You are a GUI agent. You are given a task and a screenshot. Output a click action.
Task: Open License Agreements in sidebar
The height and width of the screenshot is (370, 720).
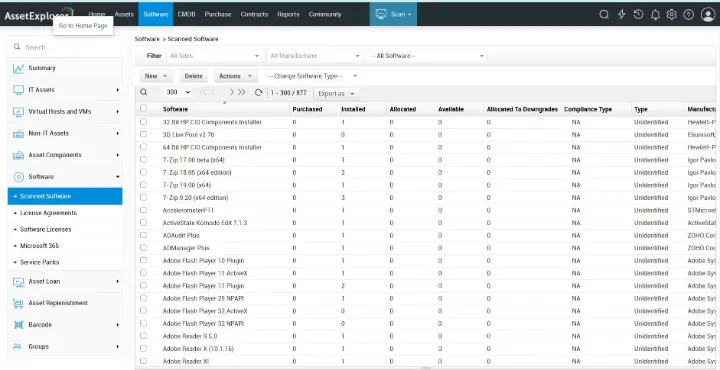(x=48, y=213)
